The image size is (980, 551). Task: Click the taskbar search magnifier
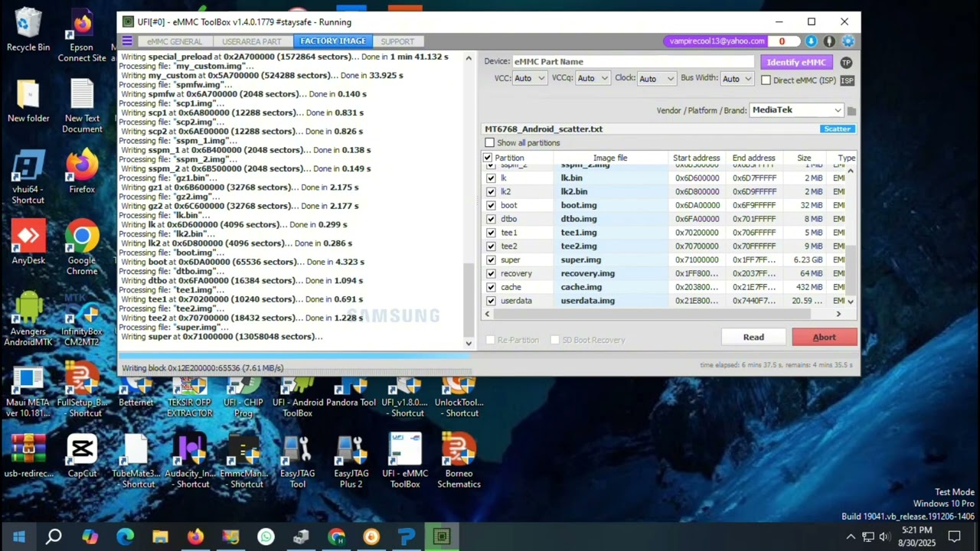[54, 536]
